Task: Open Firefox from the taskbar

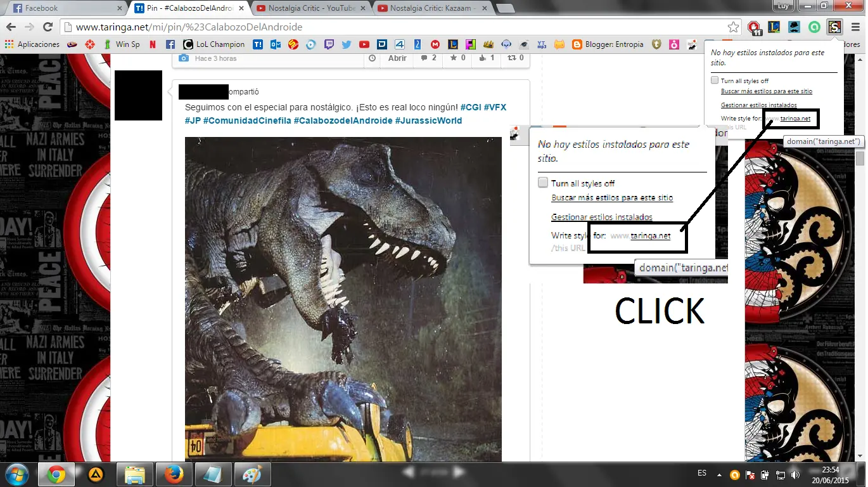Action: [x=174, y=474]
